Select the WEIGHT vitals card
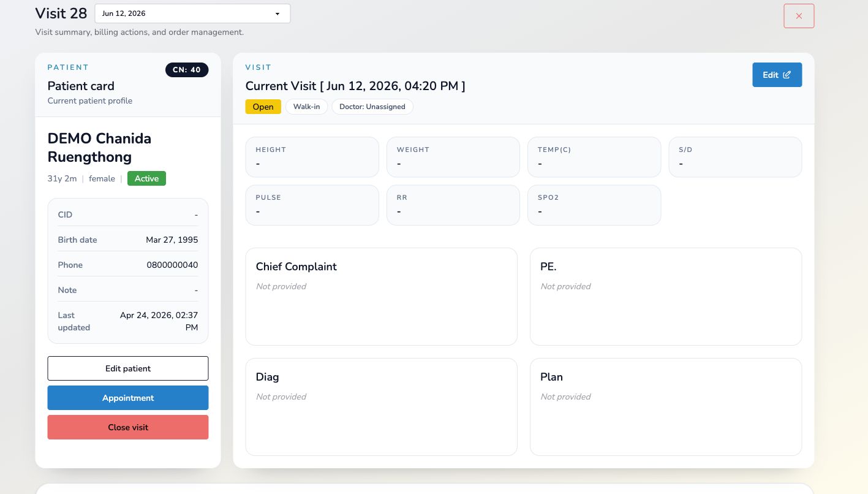Viewport: 868px width, 494px height. [x=453, y=157]
